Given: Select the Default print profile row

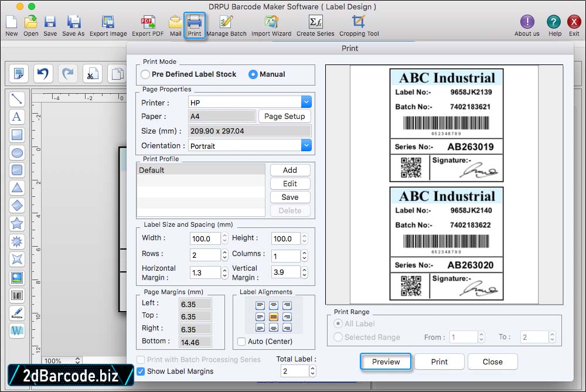Looking at the screenshot, I should [201, 170].
